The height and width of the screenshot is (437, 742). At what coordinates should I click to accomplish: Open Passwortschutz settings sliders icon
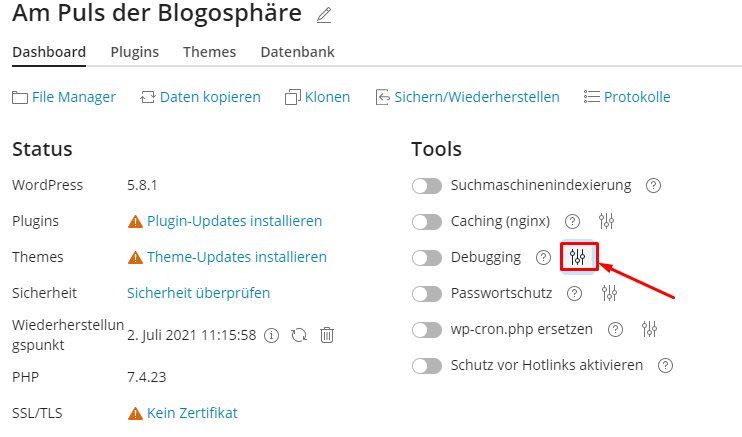[609, 293]
